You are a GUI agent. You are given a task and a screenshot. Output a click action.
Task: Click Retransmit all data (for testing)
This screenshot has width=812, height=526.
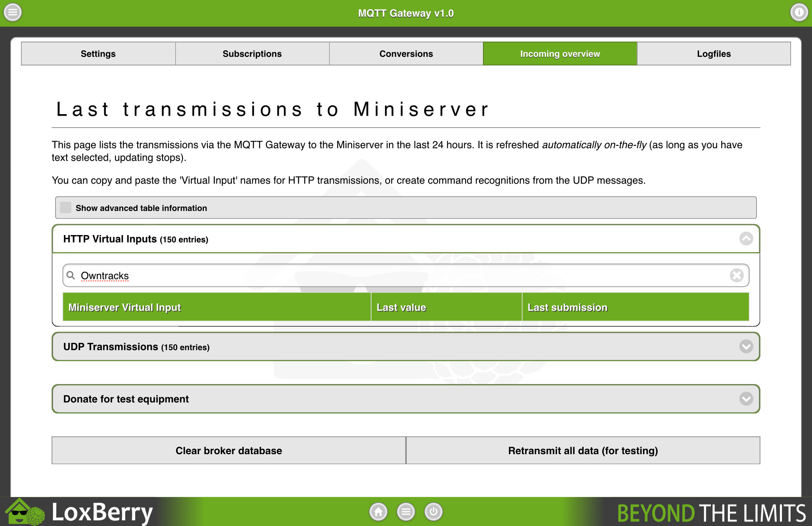[x=583, y=451]
